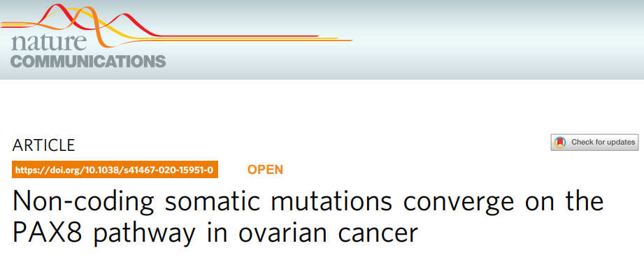Screen dimensions: 644x262
Task: Click the ARTICLE type label
Action: (43, 145)
